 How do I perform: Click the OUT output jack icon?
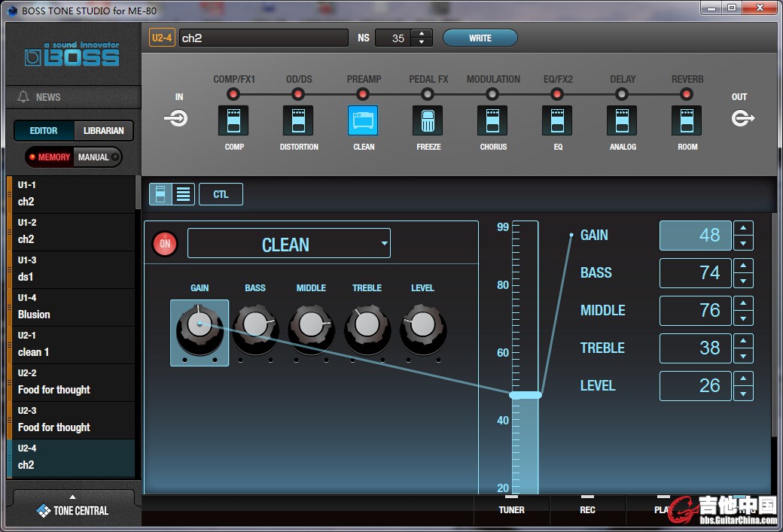click(743, 118)
